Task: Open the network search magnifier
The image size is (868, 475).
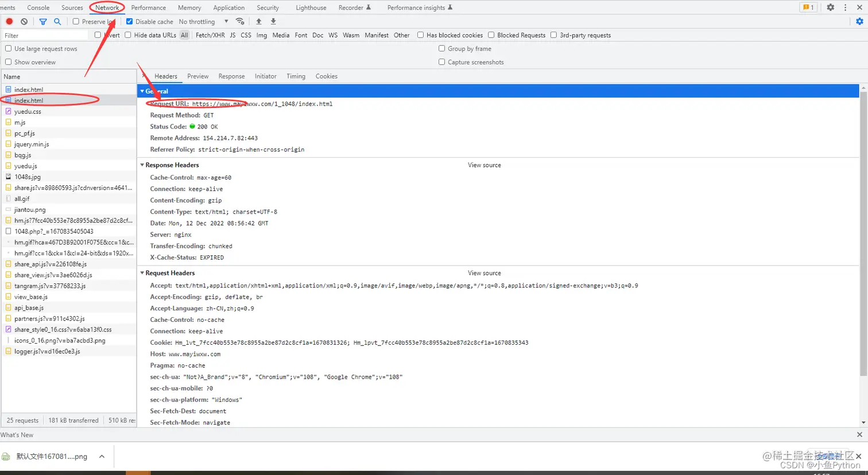Action: click(x=57, y=21)
